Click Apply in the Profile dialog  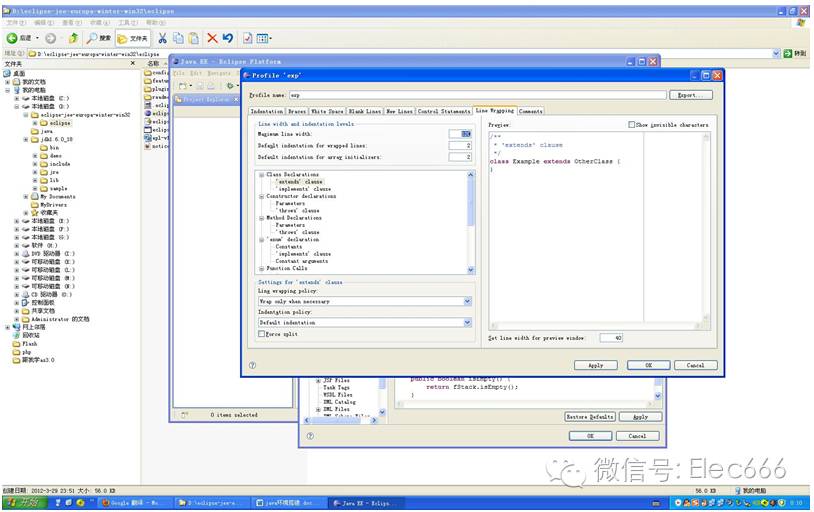[595, 365]
